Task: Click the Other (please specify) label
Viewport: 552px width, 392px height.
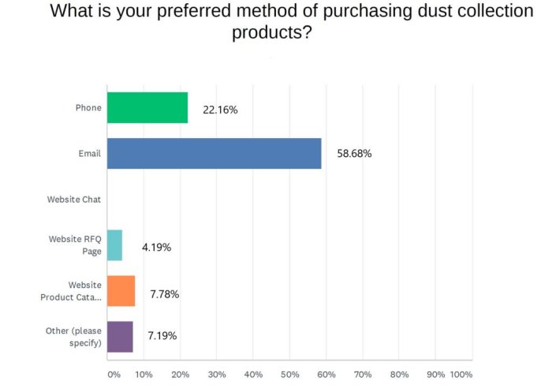Action: coord(74,337)
